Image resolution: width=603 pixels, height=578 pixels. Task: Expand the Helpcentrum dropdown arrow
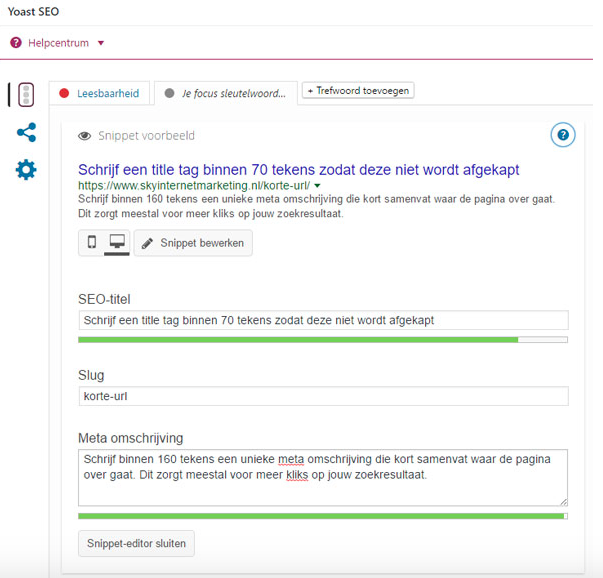[101, 43]
